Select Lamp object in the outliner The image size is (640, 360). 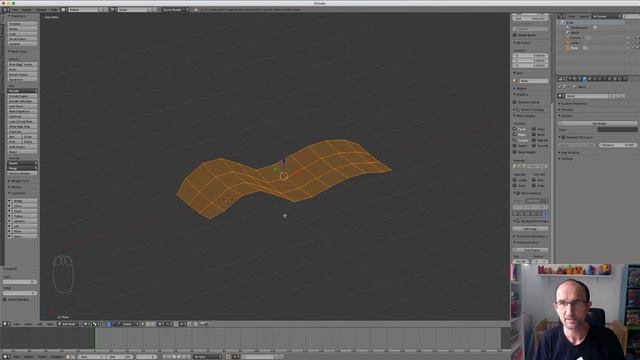tap(575, 42)
